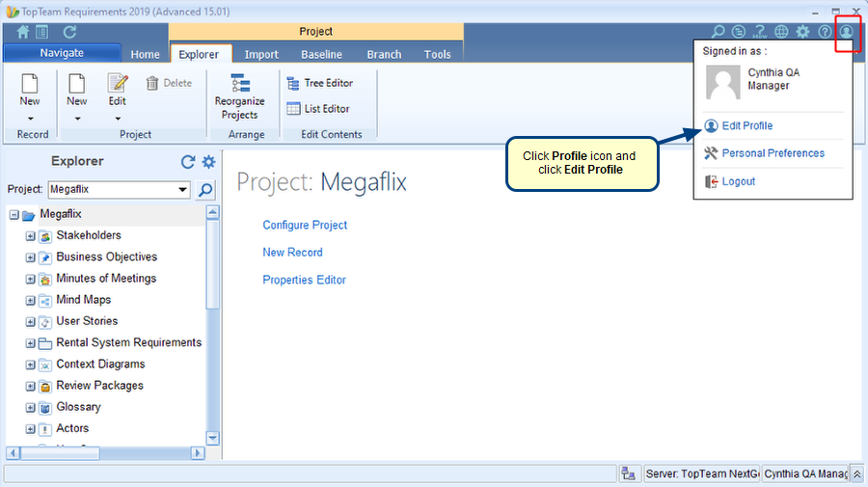Image resolution: width=868 pixels, height=487 pixels.
Task: Click the refresh icon in the top bar
Action: [69, 32]
